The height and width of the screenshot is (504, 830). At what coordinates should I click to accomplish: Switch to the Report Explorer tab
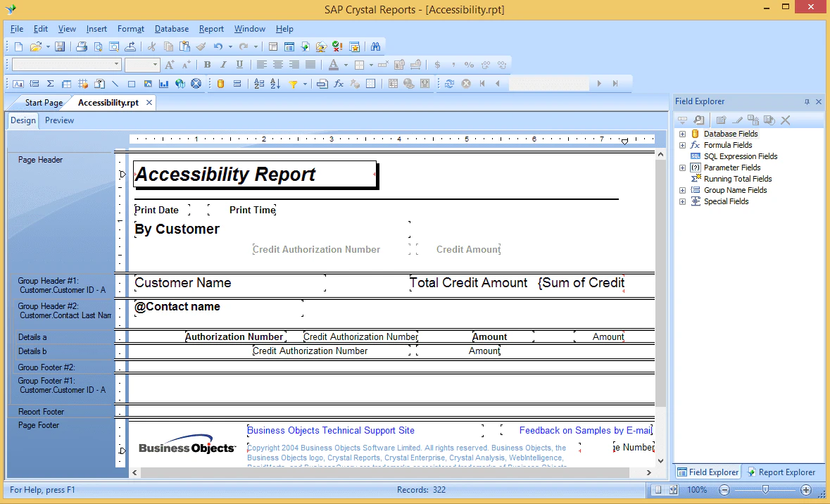pos(781,472)
